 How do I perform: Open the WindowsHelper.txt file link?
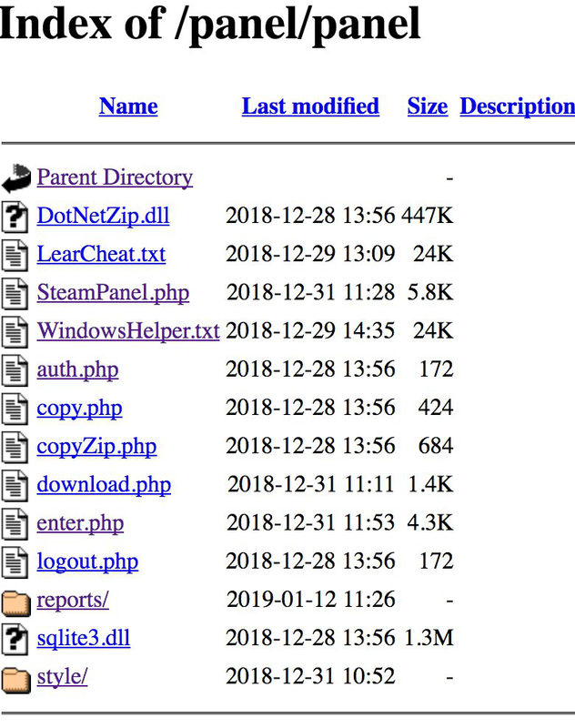128,331
